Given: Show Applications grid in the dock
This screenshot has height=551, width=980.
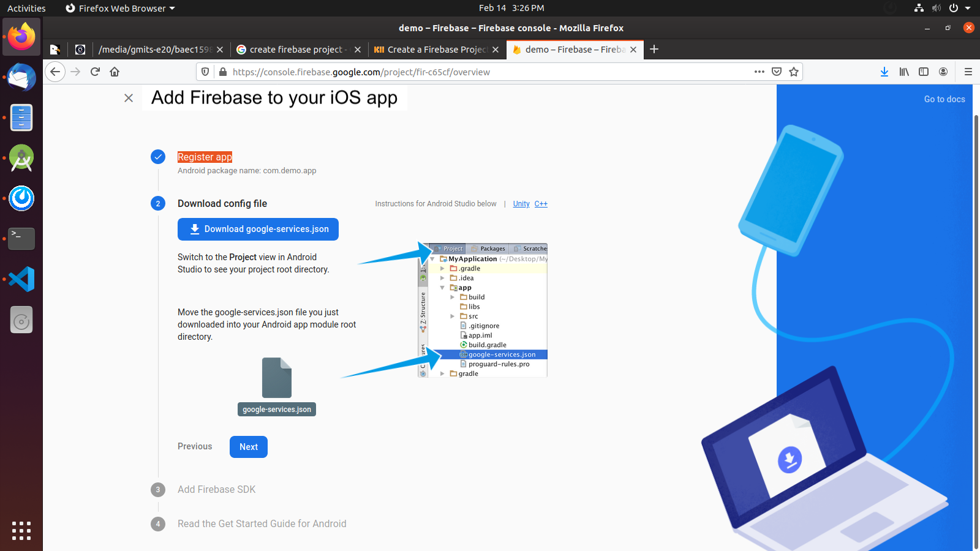Looking at the screenshot, I should [x=21, y=531].
